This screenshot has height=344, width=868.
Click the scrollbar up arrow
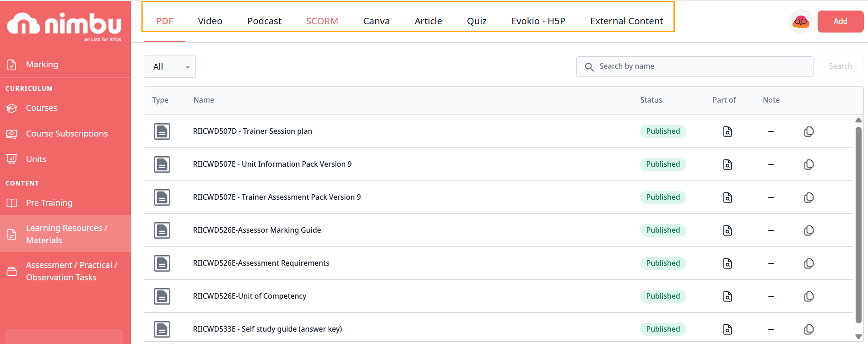858,120
